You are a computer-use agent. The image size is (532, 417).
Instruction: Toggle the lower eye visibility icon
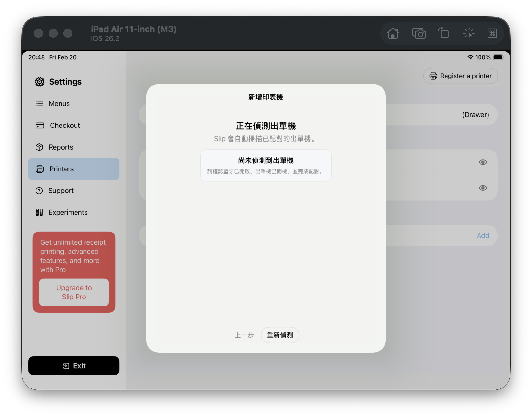pos(483,188)
